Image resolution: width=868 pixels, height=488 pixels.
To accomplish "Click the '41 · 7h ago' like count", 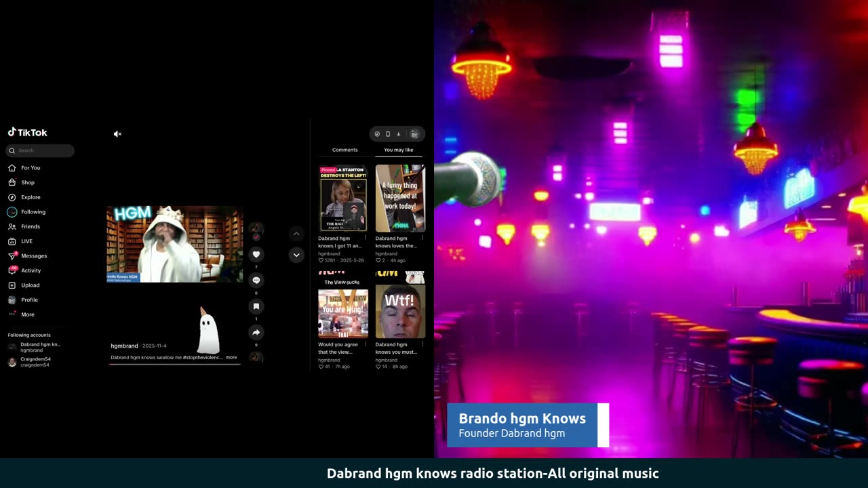I will 334,367.
